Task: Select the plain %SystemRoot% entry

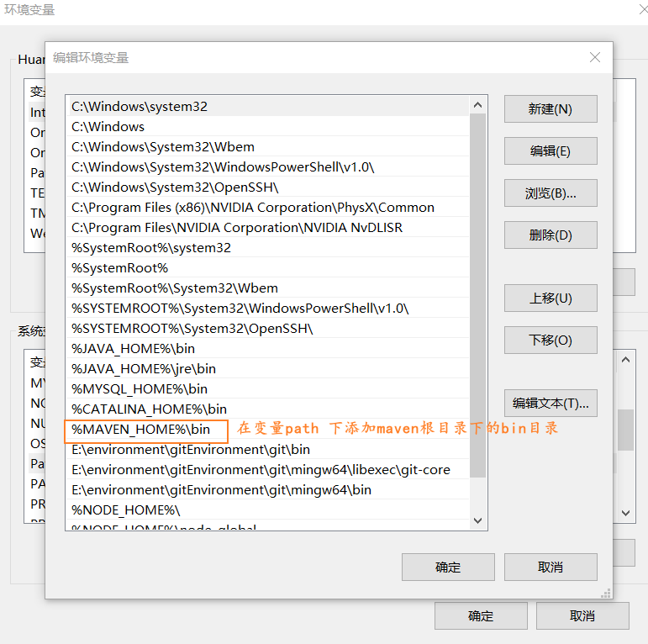Action: [x=268, y=268]
